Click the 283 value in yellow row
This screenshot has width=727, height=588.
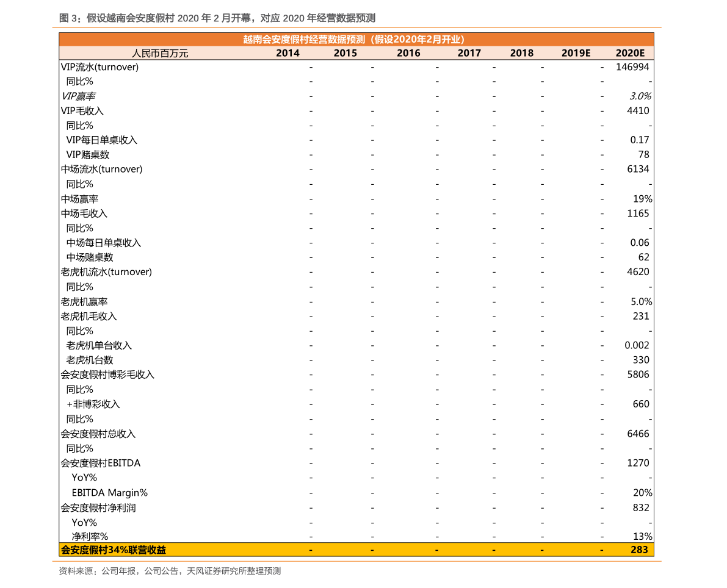tap(639, 550)
